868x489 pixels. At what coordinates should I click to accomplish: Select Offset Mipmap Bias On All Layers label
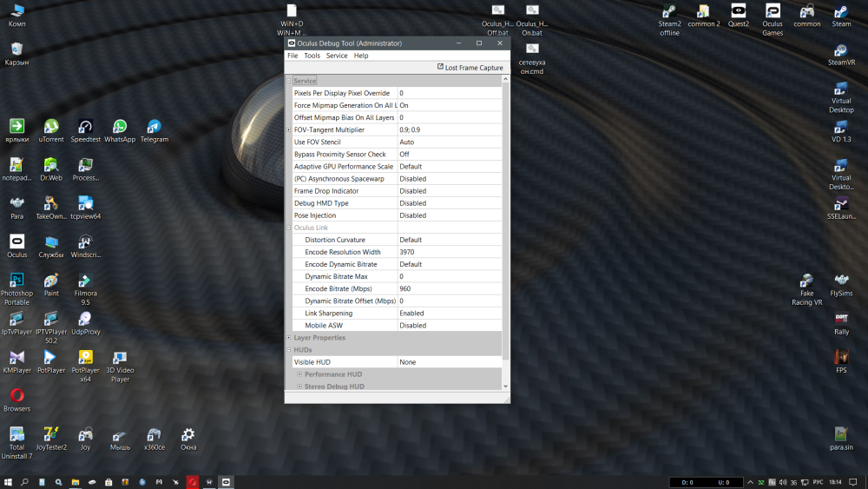(x=344, y=117)
